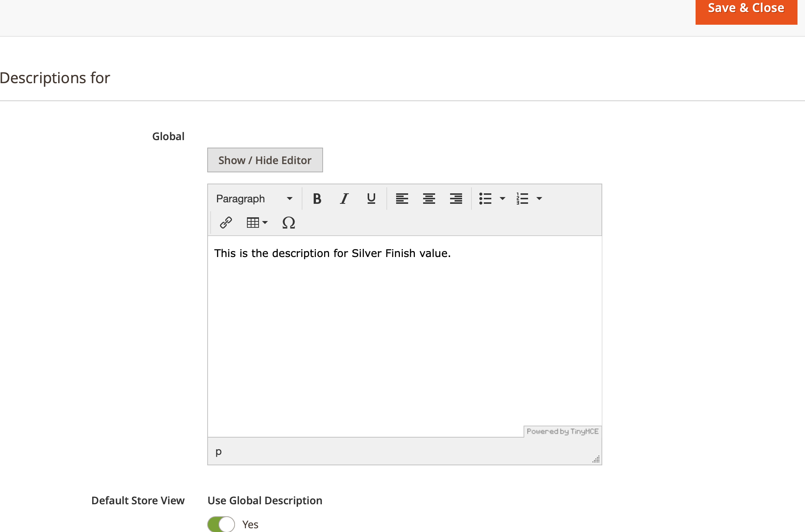Open the table insert menu
The width and height of the screenshot is (805, 532).
pos(257,223)
